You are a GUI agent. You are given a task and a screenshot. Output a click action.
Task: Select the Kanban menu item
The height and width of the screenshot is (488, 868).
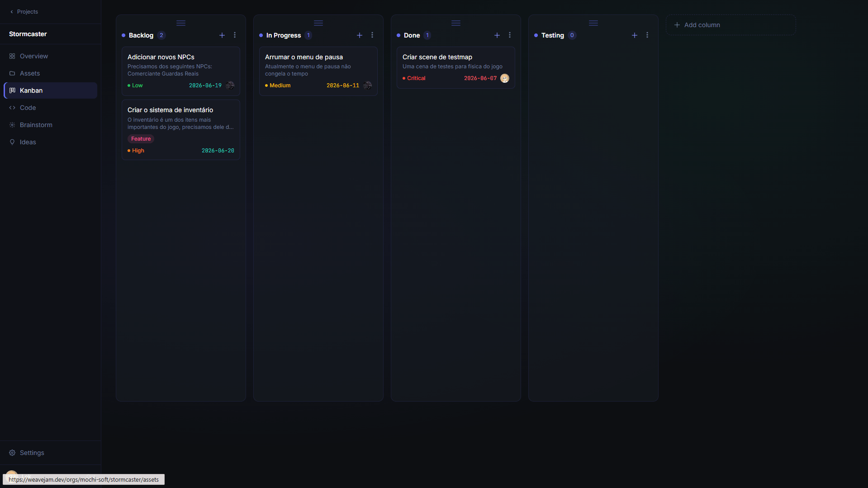(x=50, y=90)
